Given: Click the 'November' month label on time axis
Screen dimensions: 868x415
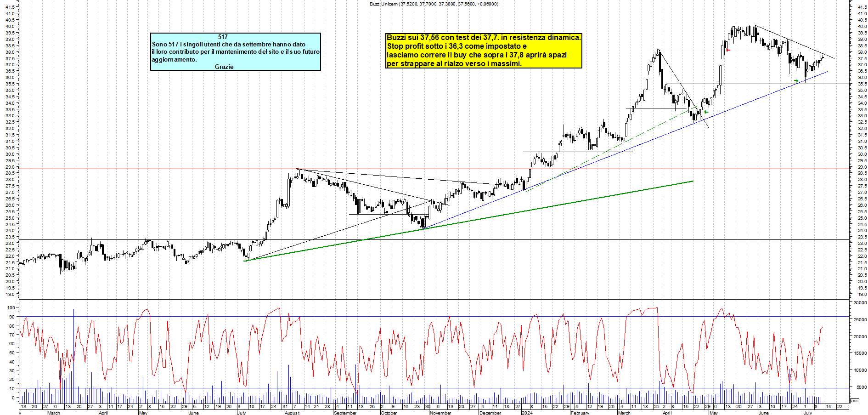Looking at the screenshot, I should tap(440, 413).
